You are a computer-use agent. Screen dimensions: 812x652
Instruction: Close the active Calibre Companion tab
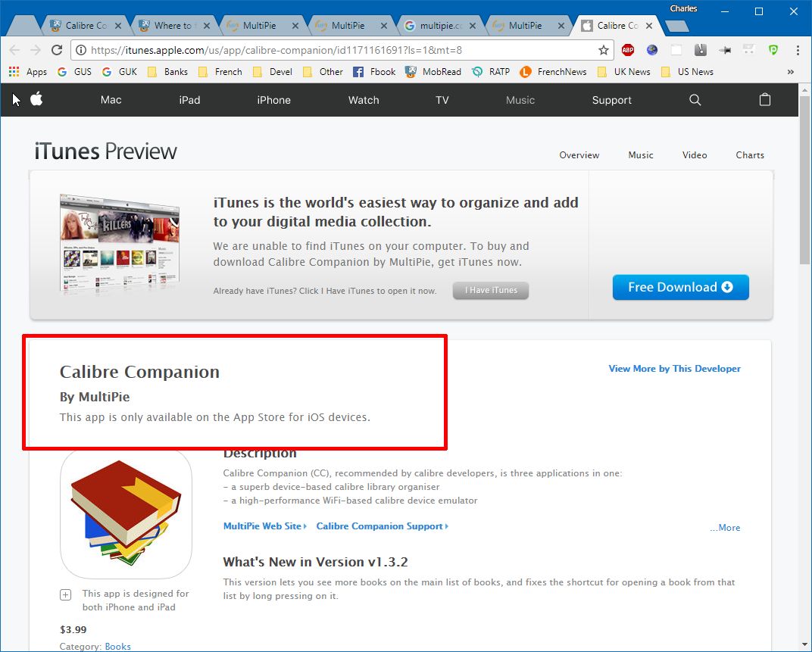649,26
